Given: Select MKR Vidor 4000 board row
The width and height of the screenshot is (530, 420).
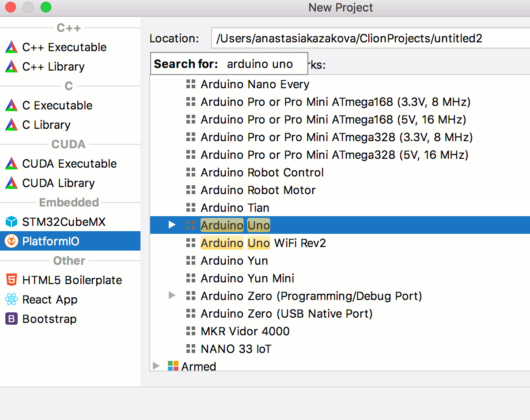Looking at the screenshot, I should [340, 331].
